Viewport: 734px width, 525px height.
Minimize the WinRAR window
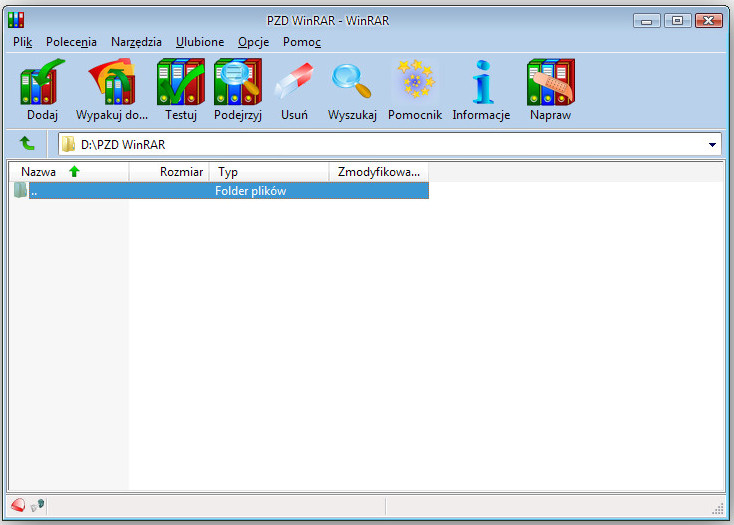646,21
